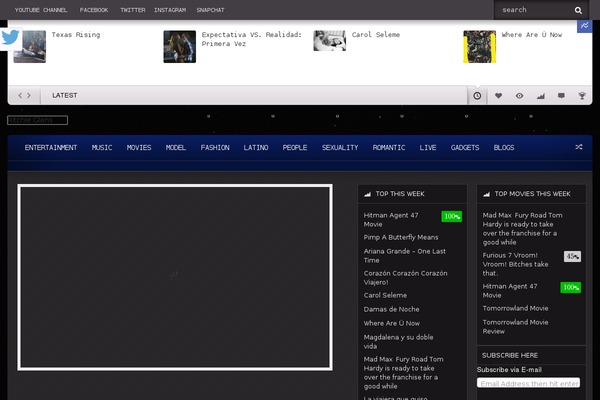Click the search magnifier icon
This screenshot has width=600, height=400.
click(x=578, y=10)
